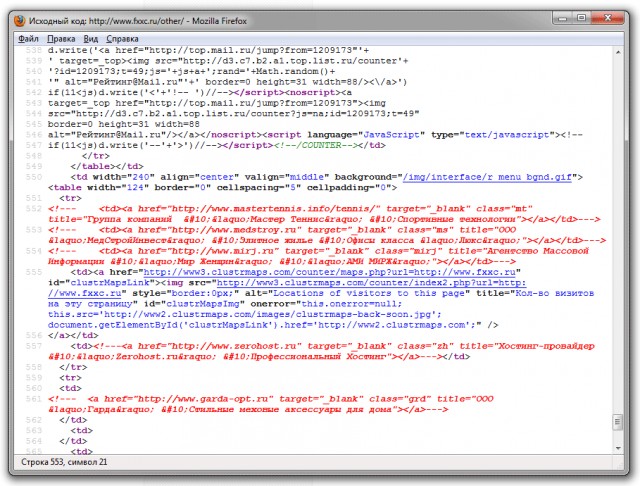Click "text/javascript" type attribute value
This screenshot has width=640, height=486.
[x=507, y=135]
